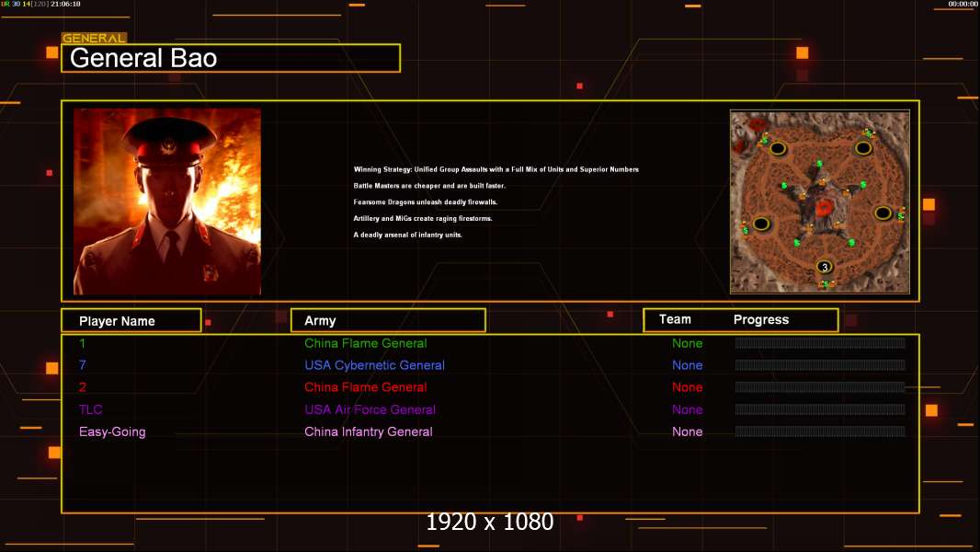Viewport: 980px width, 552px height.
Task: Click the Team column header
Action: (x=675, y=319)
